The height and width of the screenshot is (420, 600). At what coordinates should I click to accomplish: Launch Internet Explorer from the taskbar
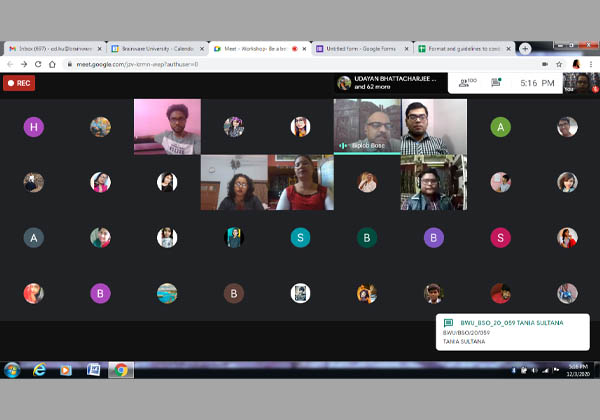[40, 370]
